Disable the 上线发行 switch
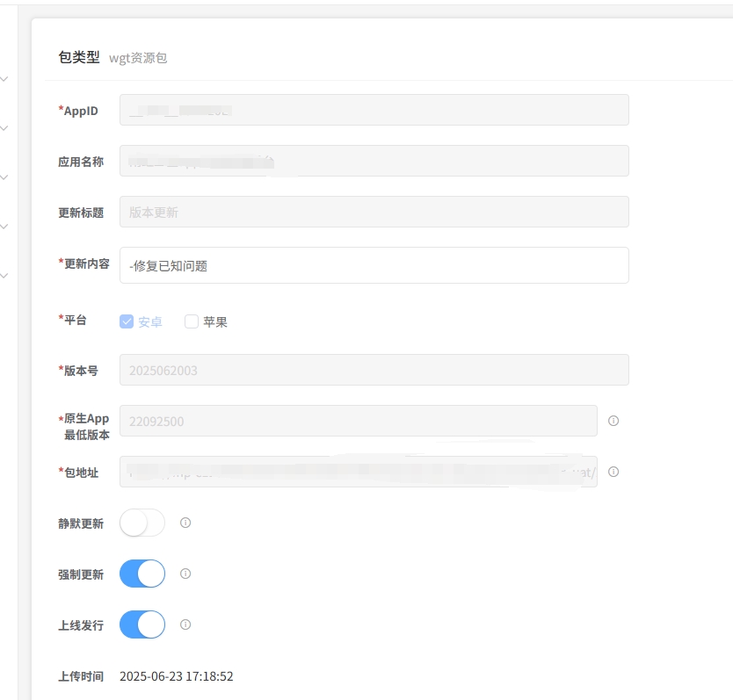The height and width of the screenshot is (700, 733). 142,624
